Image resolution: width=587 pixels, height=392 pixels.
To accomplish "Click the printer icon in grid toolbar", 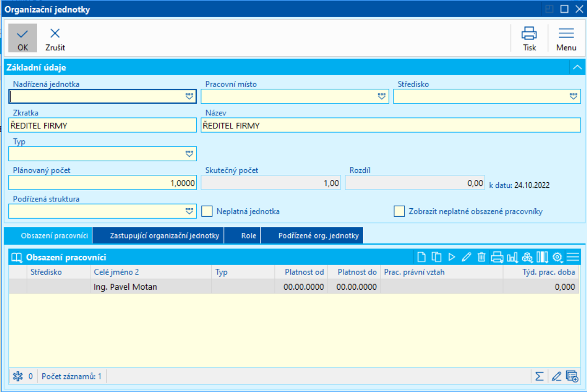I will (497, 257).
